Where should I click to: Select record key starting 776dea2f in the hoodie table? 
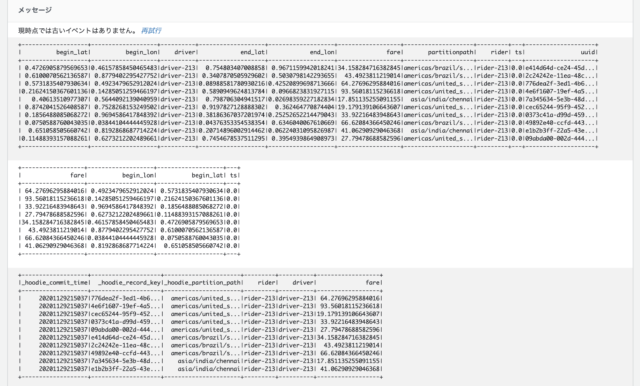click(127, 298)
